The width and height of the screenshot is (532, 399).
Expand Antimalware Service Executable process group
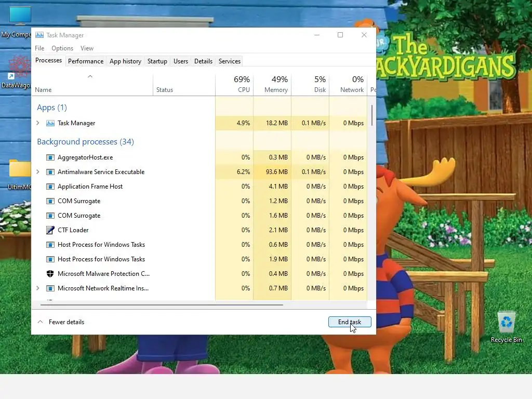[x=37, y=172]
